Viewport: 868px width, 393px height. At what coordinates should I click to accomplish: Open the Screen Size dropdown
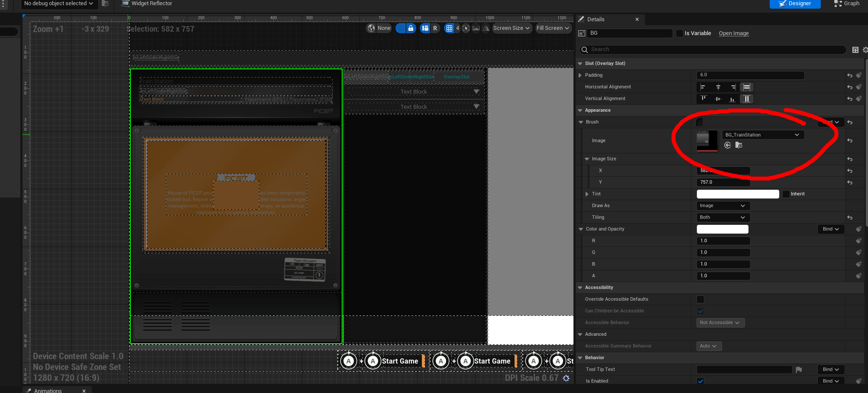[x=512, y=28]
